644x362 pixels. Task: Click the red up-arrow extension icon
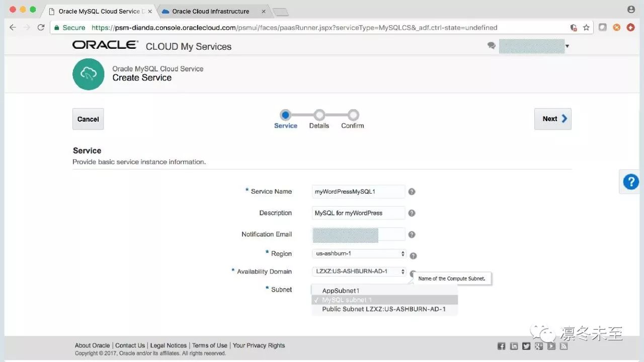coord(631,28)
